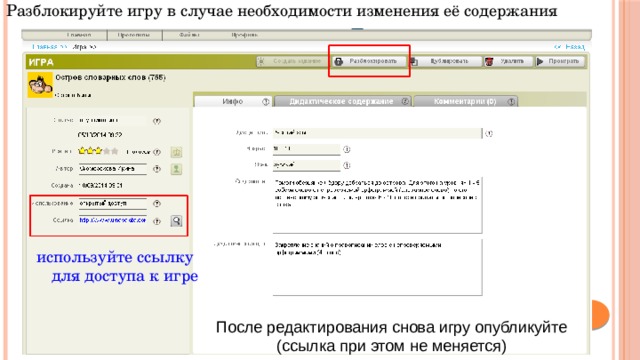
Task: Switch to the Инфо tab
Action: tap(233, 101)
